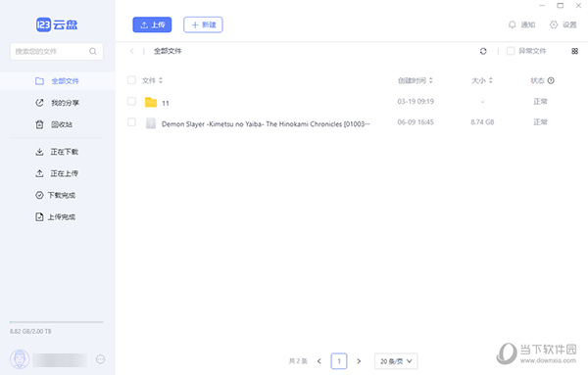The width and height of the screenshot is (588, 375).
Task: Focus the file search box
Action: 57,51
